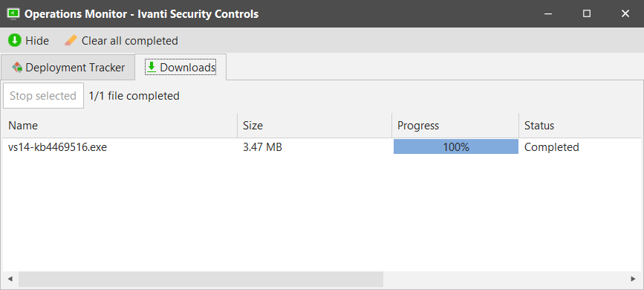The width and height of the screenshot is (644, 290).
Task: Sort downloads by the Name column header
Action: coord(120,126)
